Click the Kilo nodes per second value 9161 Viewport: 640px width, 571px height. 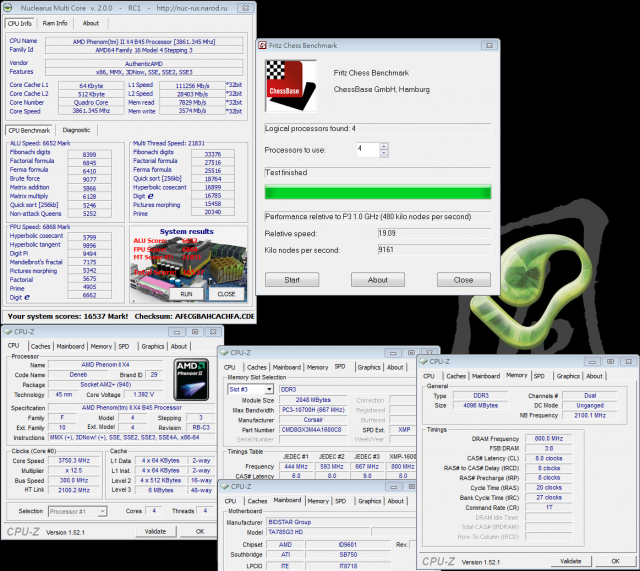pyautogui.click(x=434, y=250)
